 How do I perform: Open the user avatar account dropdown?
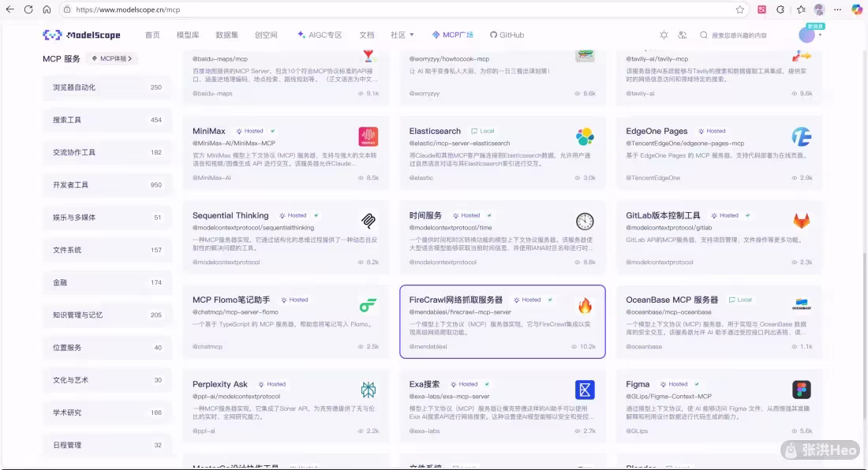pyautogui.click(x=810, y=35)
